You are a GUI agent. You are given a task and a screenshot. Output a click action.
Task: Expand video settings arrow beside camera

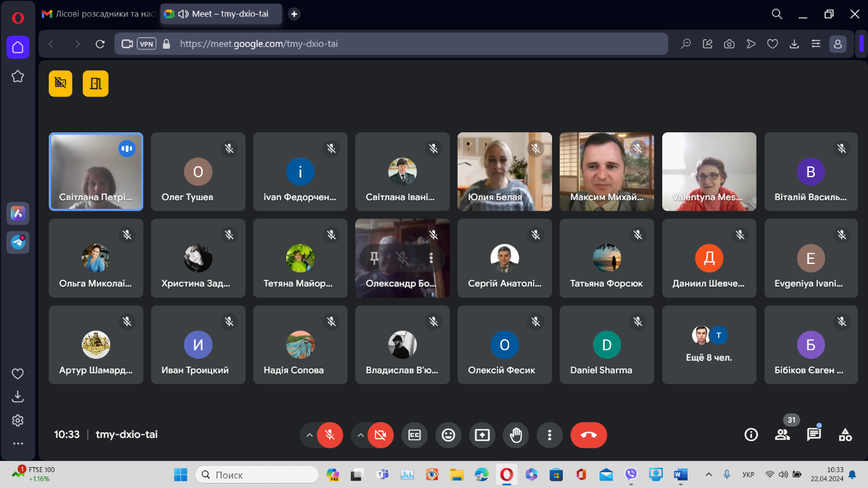360,435
